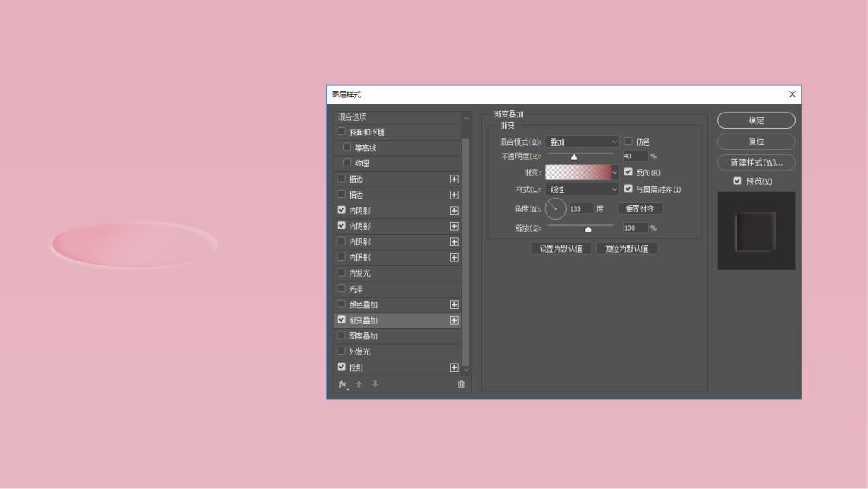Click the move effect down arrow icon
Viewport: 868px width, 489px height.
[x=375, y=384]
